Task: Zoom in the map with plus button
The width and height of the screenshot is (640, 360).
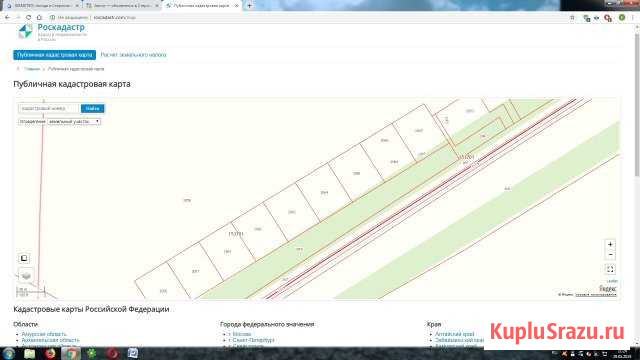Action: [x=610, y=244]
